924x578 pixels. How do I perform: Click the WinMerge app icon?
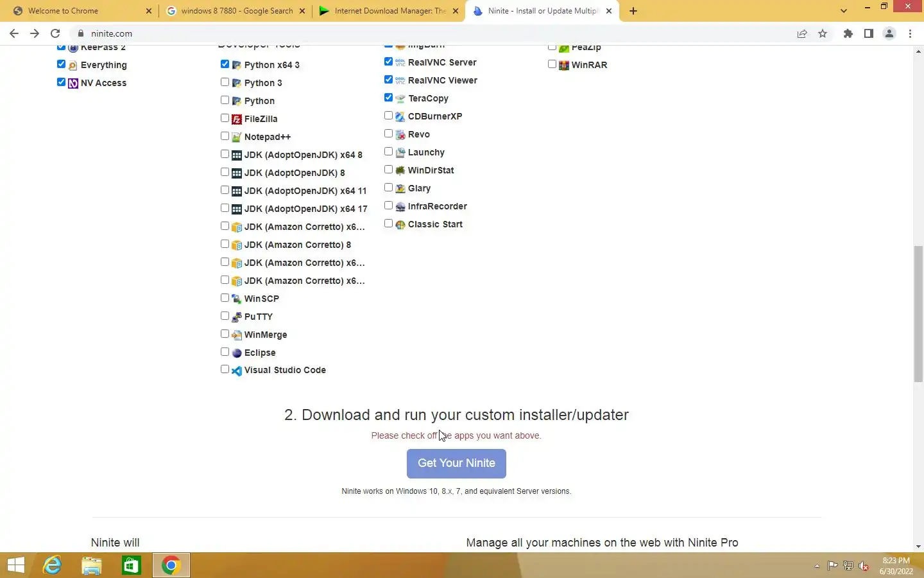pos(237,335)
